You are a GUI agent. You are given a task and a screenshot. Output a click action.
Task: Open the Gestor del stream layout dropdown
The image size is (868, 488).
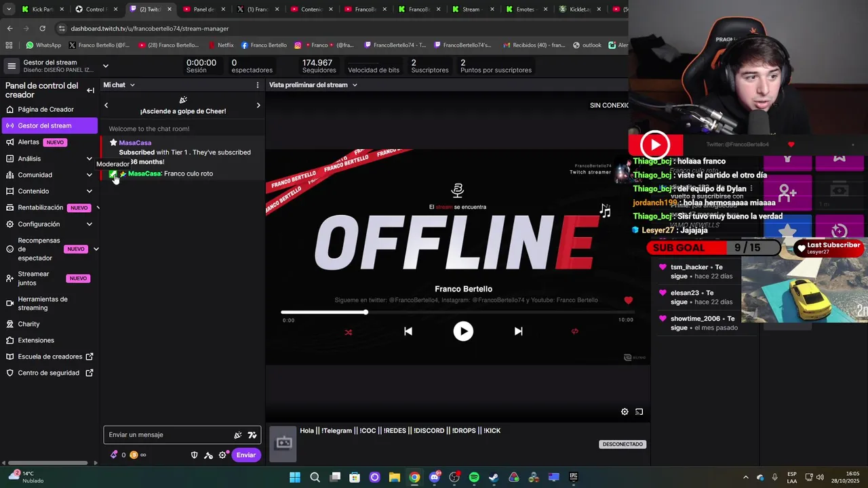pyautogui.click(x=106, y=66)
